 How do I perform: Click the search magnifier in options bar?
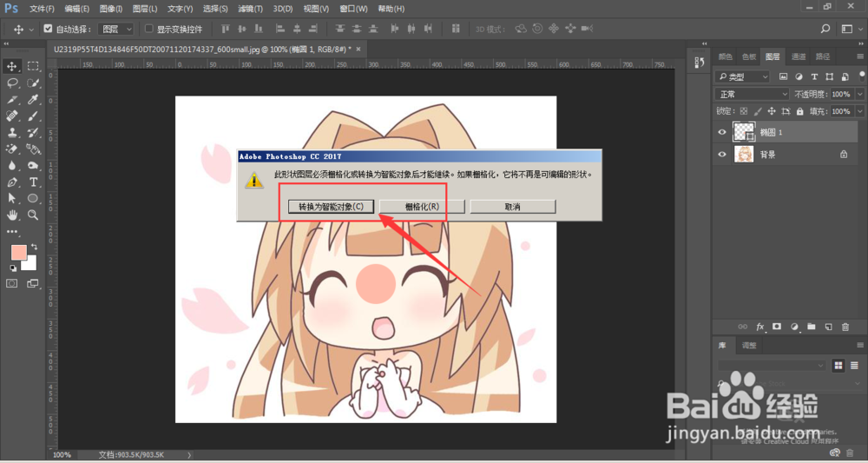825,29
